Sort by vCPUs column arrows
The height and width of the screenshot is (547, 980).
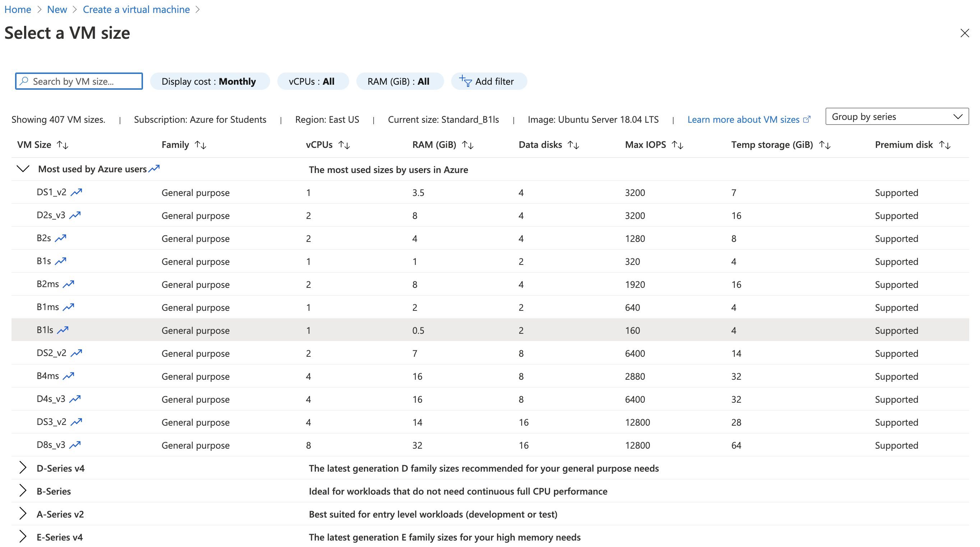(344, 145)
